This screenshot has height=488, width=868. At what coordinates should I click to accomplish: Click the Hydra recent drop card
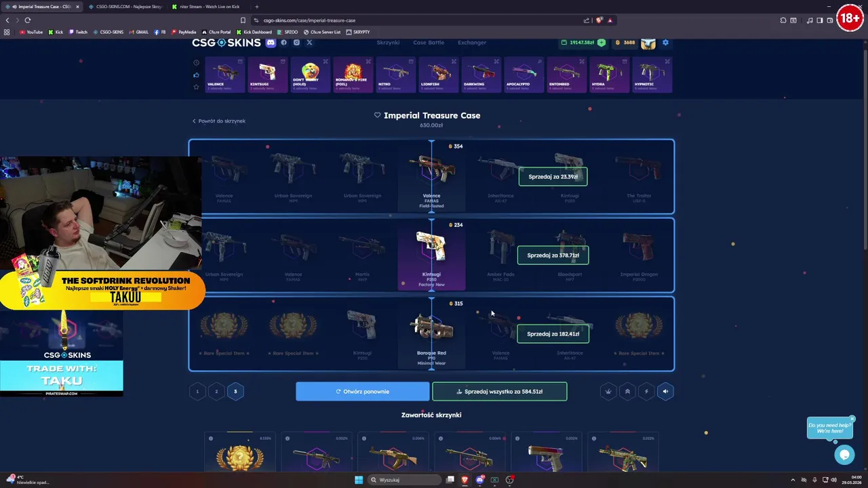(x=609, y=75)
